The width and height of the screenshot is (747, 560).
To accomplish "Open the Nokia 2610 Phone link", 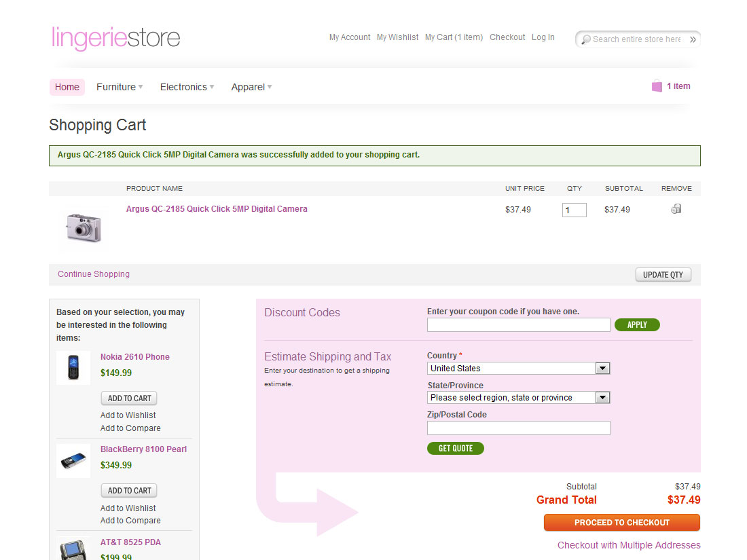I will point(135,357).
